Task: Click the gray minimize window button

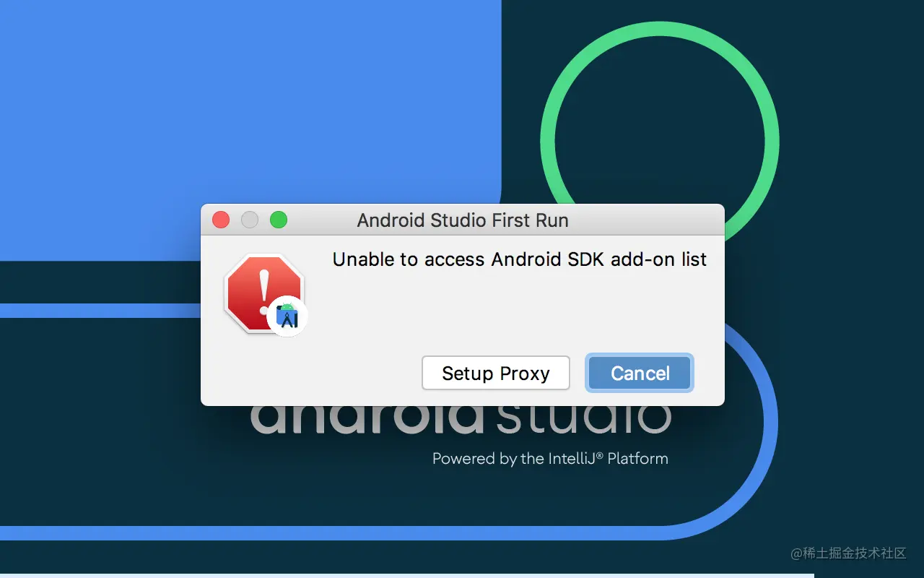Action: click(x=250, y=220)
